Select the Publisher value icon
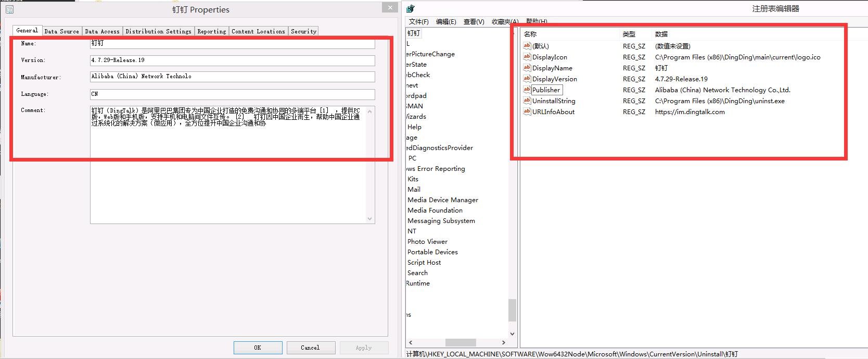868x359 pixels. [527, 90]
